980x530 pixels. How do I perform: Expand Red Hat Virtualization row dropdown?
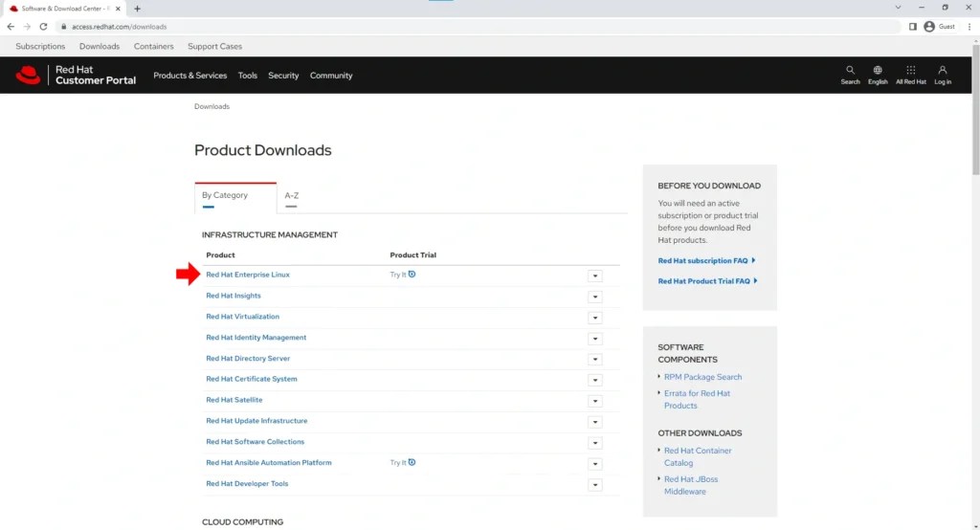[595, 318]
